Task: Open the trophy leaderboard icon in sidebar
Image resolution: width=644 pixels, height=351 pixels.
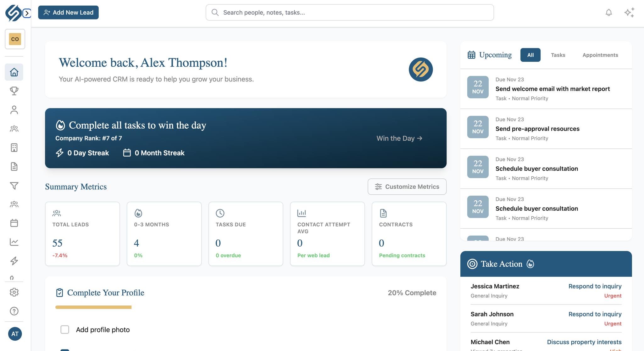Action: tap(14, 91)
